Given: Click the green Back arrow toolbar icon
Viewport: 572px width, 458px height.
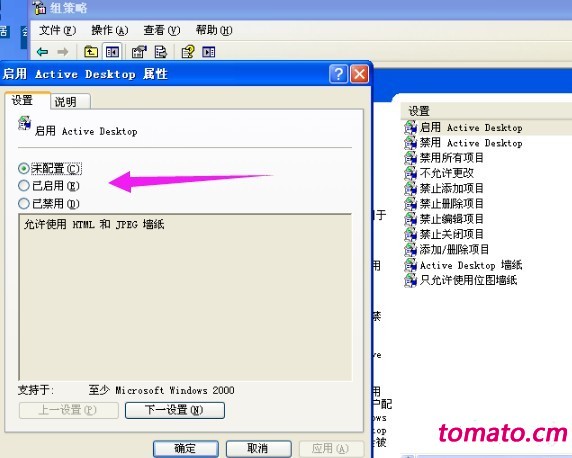Looking at the screenshot, I should (43, 52).
